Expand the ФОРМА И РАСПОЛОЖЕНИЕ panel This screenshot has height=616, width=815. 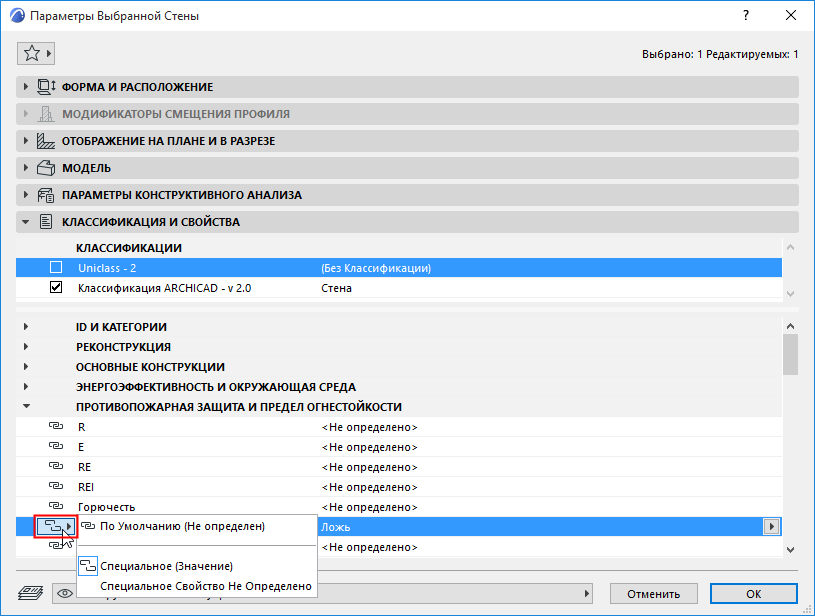point(25,87)
